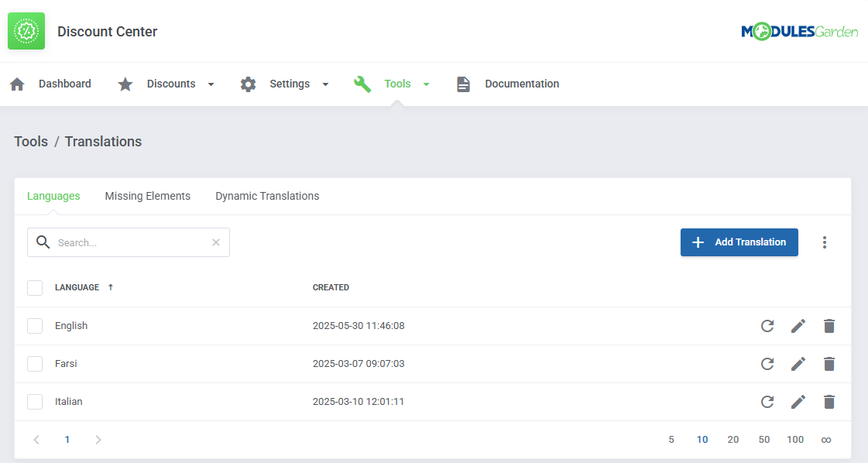Click the LANGUAGE column header
The width and height of the screenshot is (868, 463).
click(77, 287)
